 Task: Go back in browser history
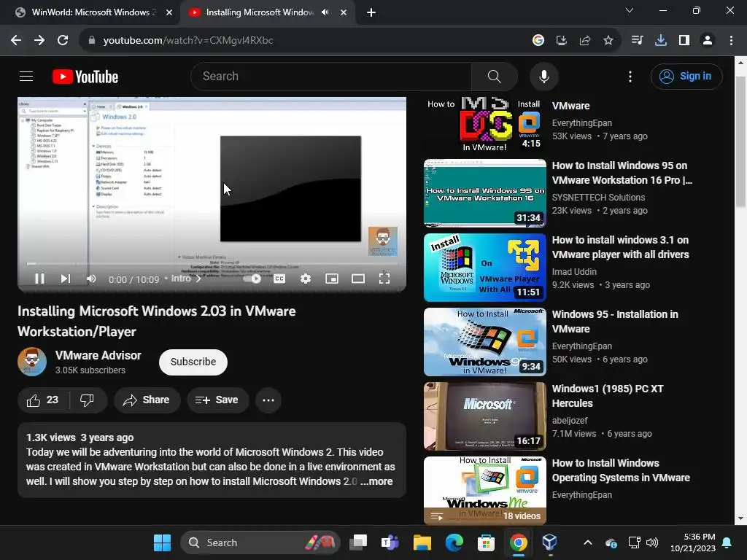[x=16, y=40]
